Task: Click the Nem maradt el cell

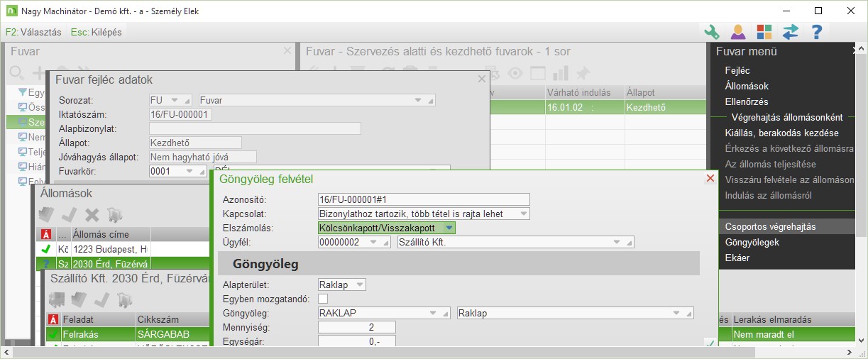Action: pos(793,333)
